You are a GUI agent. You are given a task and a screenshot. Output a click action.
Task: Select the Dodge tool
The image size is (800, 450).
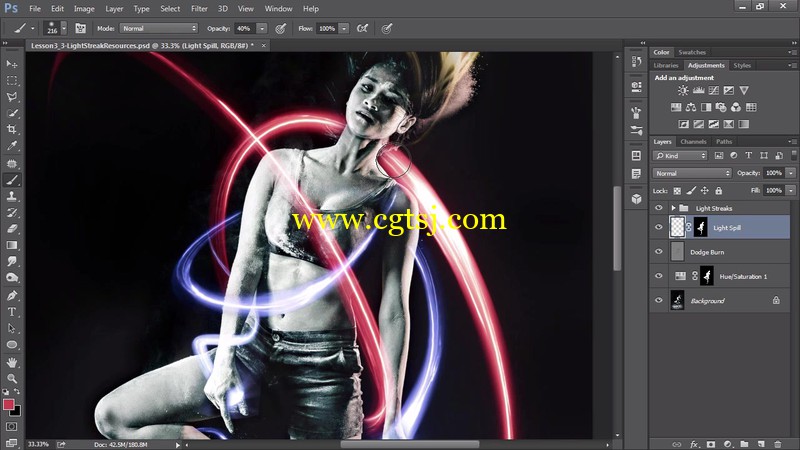pos(12,278)
